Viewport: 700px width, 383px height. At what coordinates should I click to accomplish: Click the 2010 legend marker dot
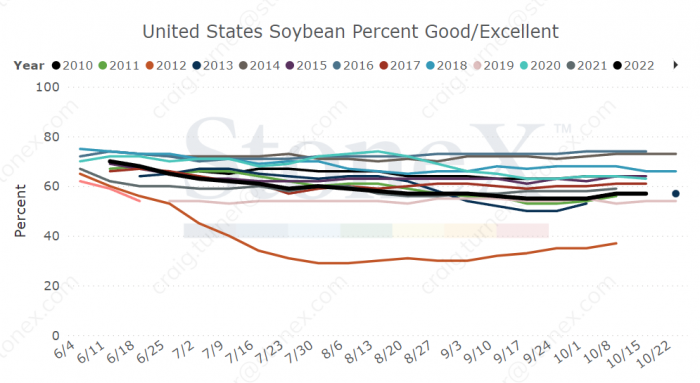tap(56, 66)
